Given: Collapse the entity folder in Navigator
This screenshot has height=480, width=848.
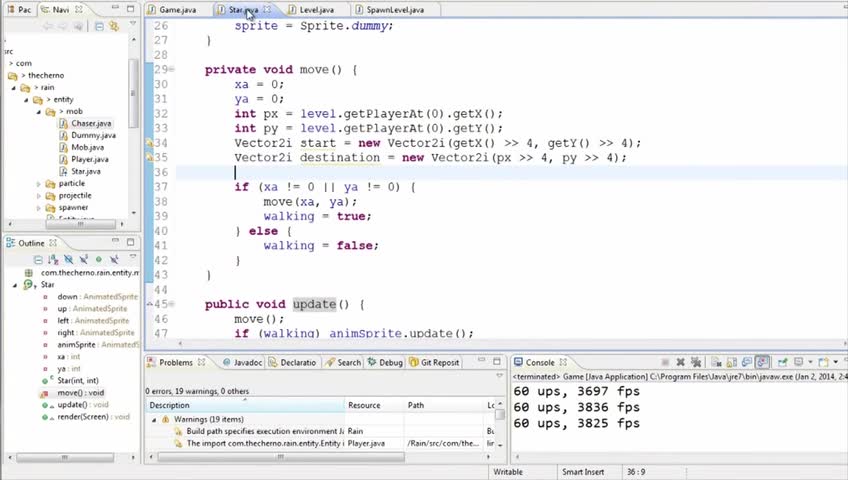Looking at the screenshot, I should 26,100.
